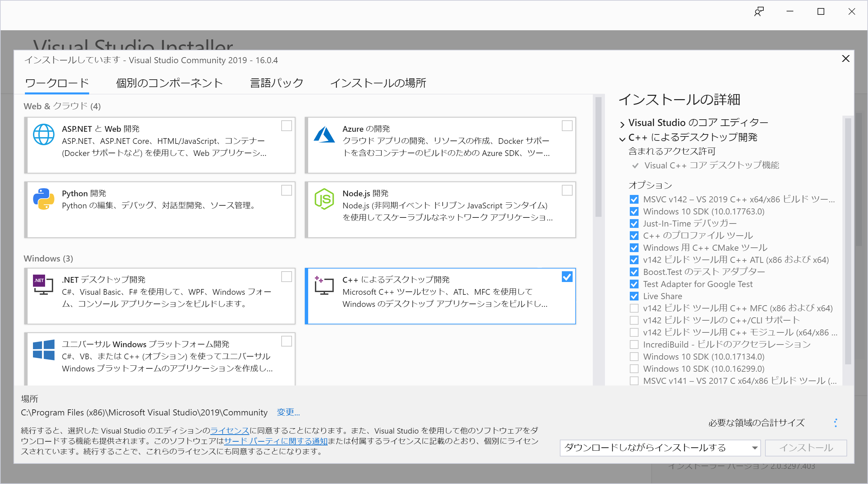
Task: Check MSVC v141 VS 2017 build tools
Action: [634, 381]
